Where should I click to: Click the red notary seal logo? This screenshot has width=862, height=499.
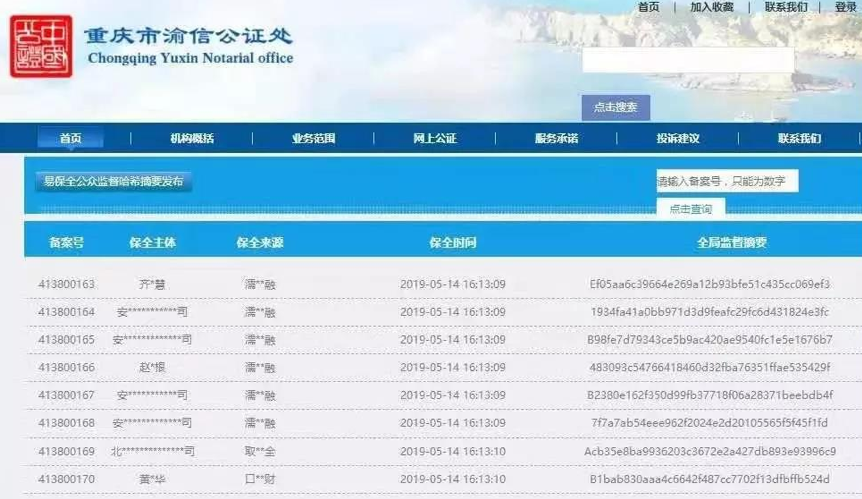coord(41,46)
